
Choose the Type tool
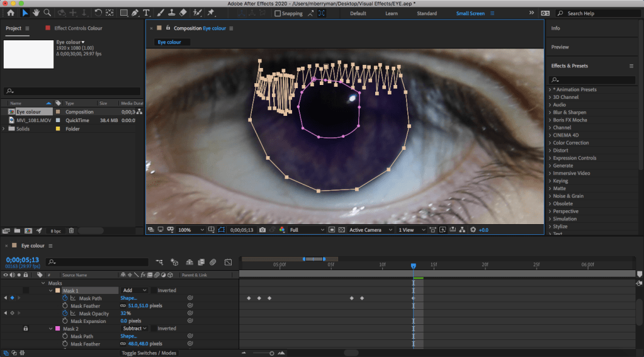coord(147,13)
